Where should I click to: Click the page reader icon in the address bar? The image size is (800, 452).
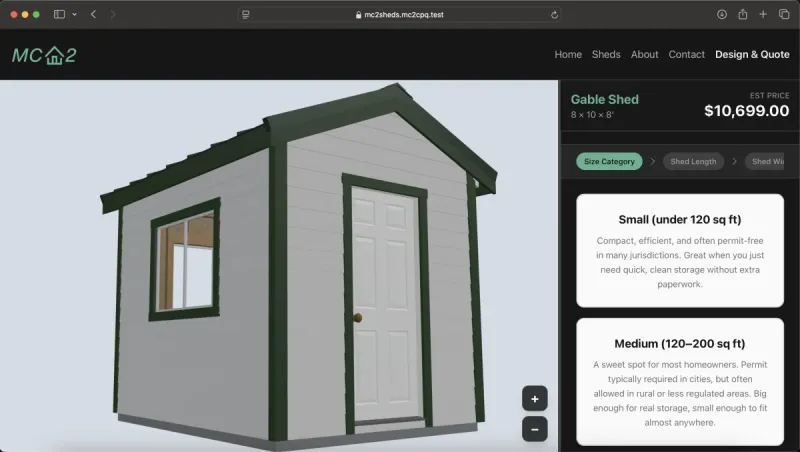tap(246, 15)
